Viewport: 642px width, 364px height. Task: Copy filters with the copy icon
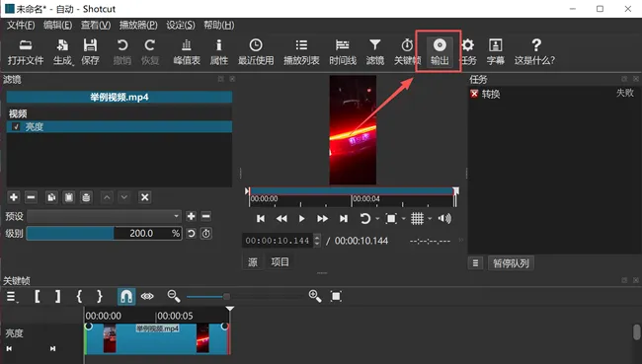tap(51, 197)
